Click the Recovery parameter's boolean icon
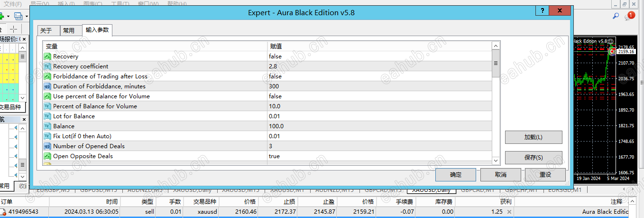Screen dimensions: 644x218 tap(47, 57)
